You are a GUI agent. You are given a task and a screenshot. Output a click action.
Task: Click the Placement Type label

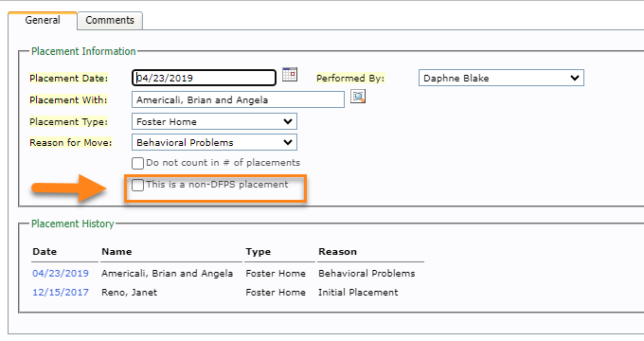pyautogui.click(x=68, y=121)
